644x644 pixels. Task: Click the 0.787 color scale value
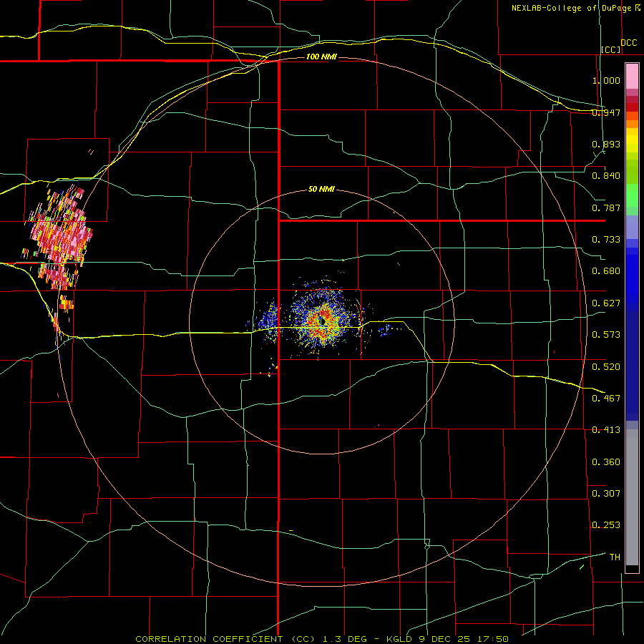(606, 208)
